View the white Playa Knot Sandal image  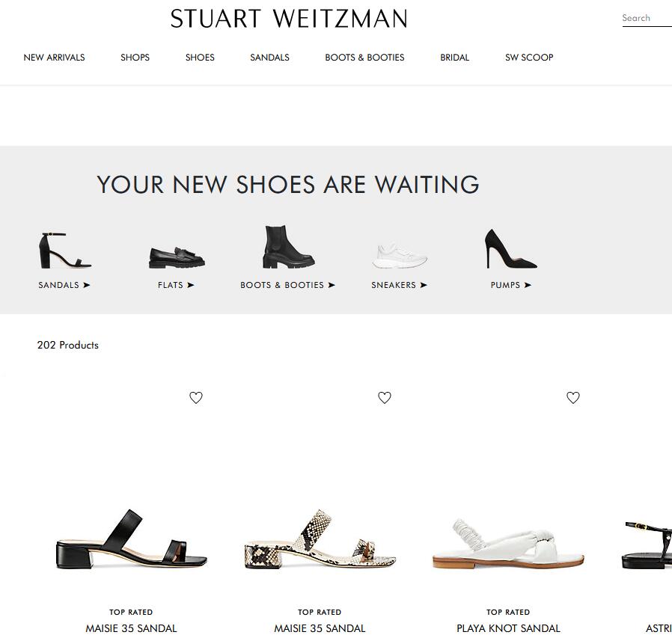508,543
